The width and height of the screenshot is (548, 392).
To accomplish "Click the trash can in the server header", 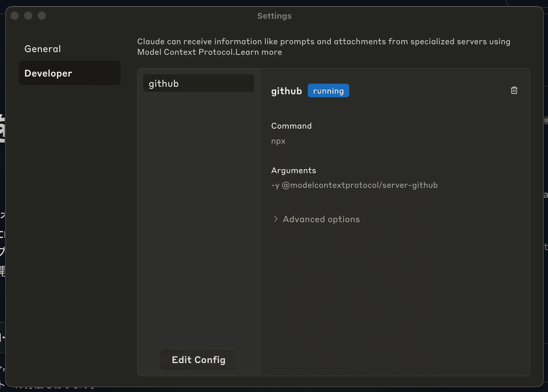I will click(x=514, y=90).
